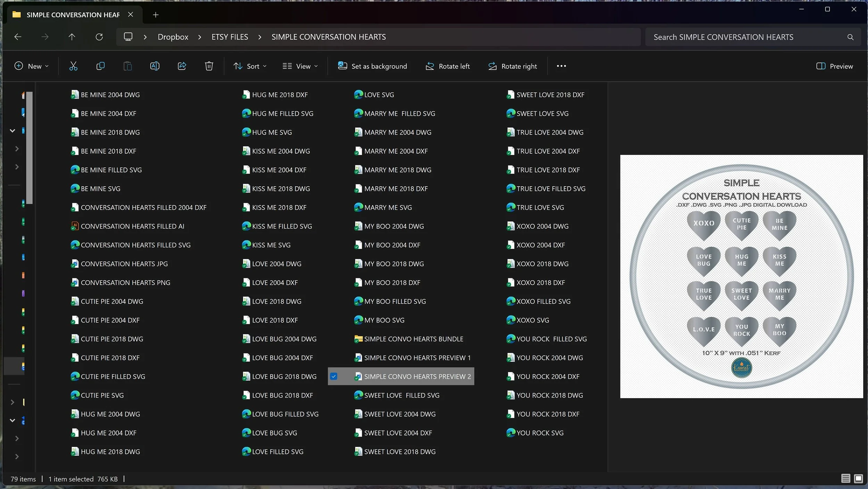868x489 pixels.
Task: Click the This PC monitor icon in address bar
Action: pyautogui.click(x=128, y=37)
